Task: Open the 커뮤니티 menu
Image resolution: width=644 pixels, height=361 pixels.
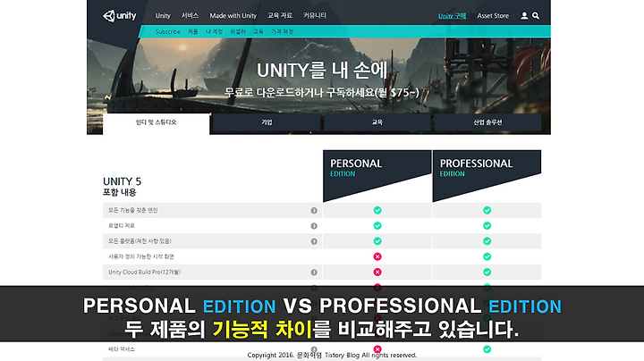Action: click(315, 15)
